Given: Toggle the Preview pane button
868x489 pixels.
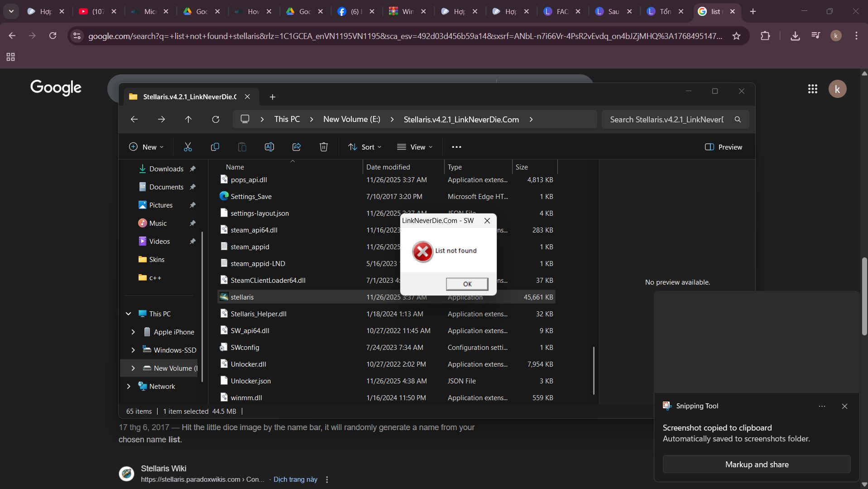Looking at the screenshot, I should tap(724, 147).
